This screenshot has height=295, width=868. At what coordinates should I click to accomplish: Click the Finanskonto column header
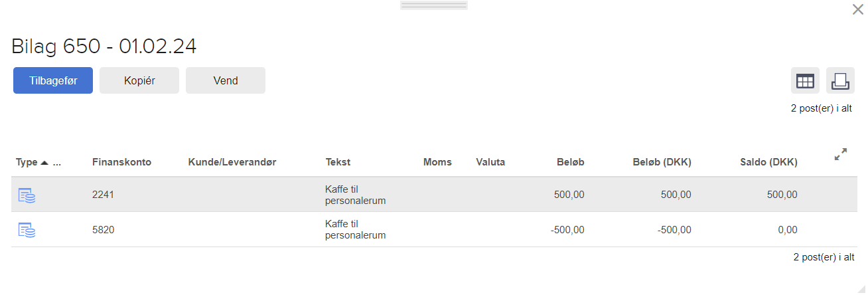click(121, 162)
